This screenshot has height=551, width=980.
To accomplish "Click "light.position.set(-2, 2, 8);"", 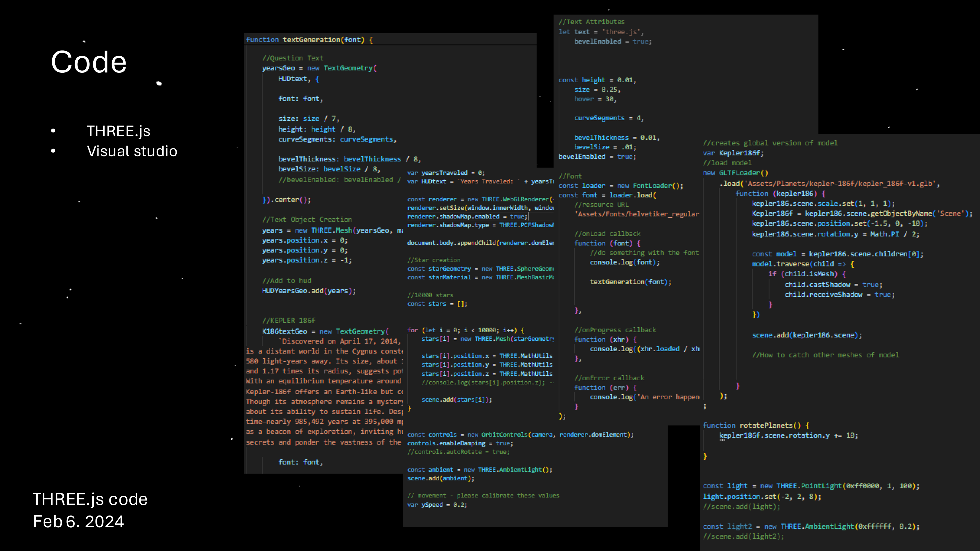I will 762,497.
